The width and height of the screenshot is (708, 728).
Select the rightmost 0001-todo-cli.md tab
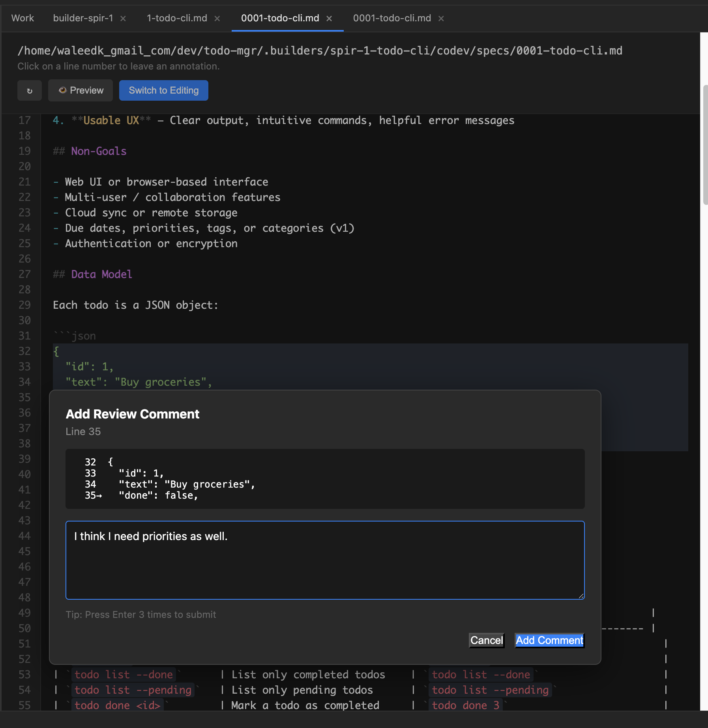point(392,18)
